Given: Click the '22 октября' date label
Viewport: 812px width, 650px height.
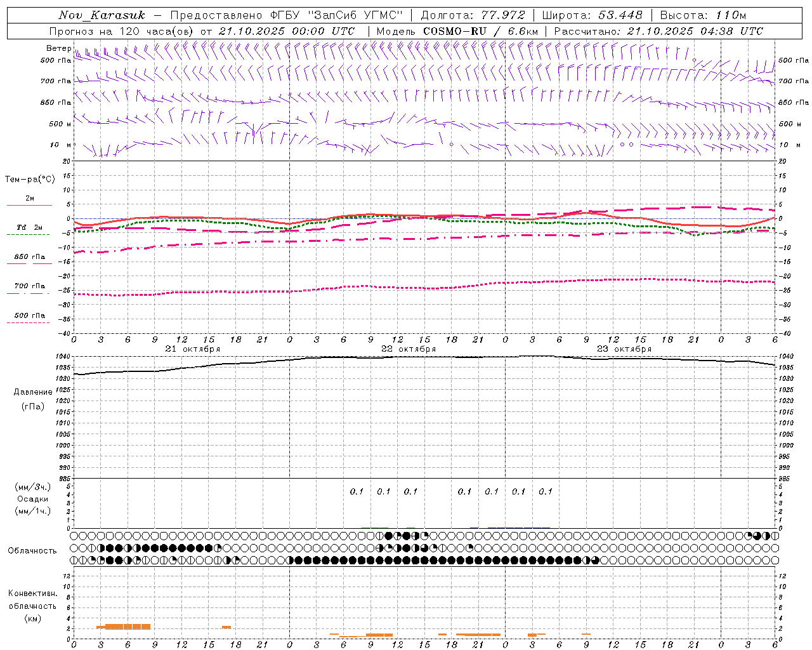Looking at the screenshot, I should 409,349.
